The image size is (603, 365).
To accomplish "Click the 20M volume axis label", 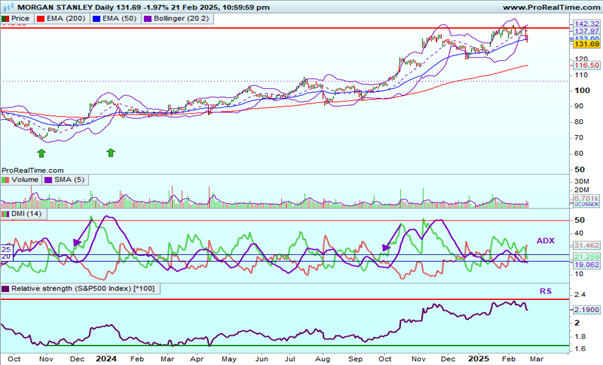I will 582,190.
